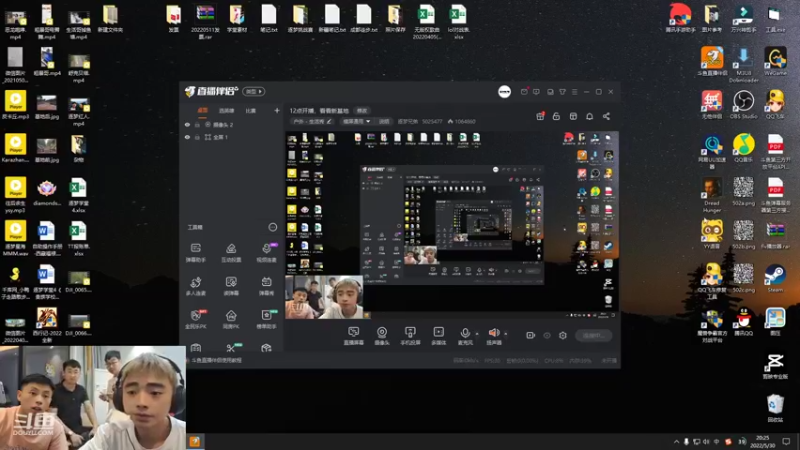Lock the 摄像头 2 source layer
Viewport: 800px width, 450px height.
pyautogui.click(x=197, y=124)
